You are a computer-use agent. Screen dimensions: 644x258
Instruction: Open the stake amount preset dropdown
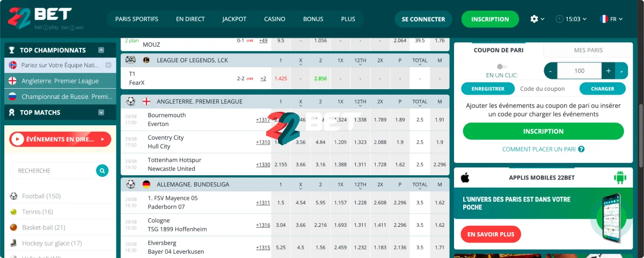(x=621, y=71)
